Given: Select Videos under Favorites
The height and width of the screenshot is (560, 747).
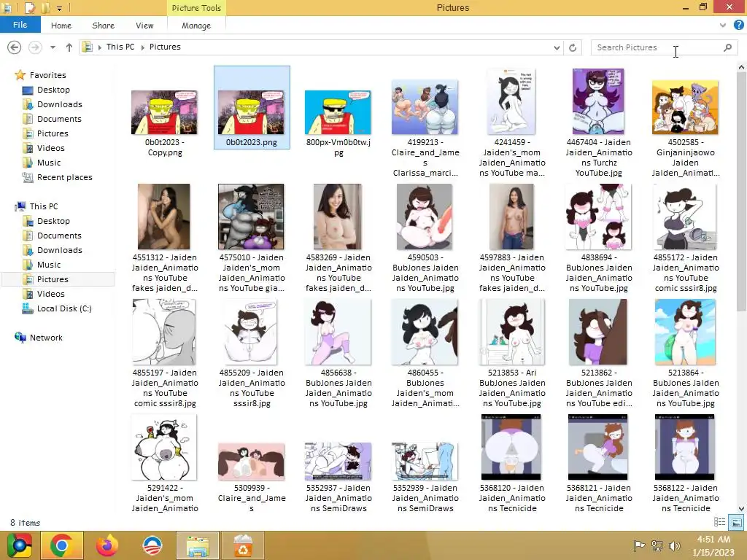Looking at the screenshot, I should 50,148.
